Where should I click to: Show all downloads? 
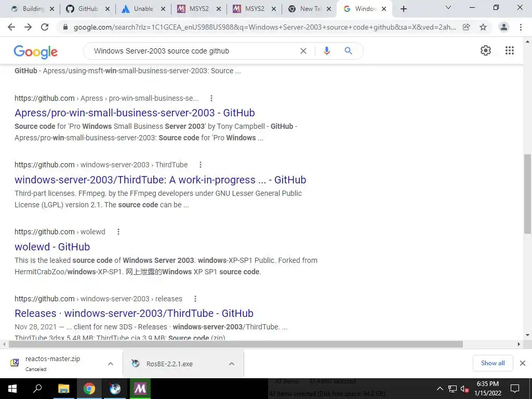[493, 363]
